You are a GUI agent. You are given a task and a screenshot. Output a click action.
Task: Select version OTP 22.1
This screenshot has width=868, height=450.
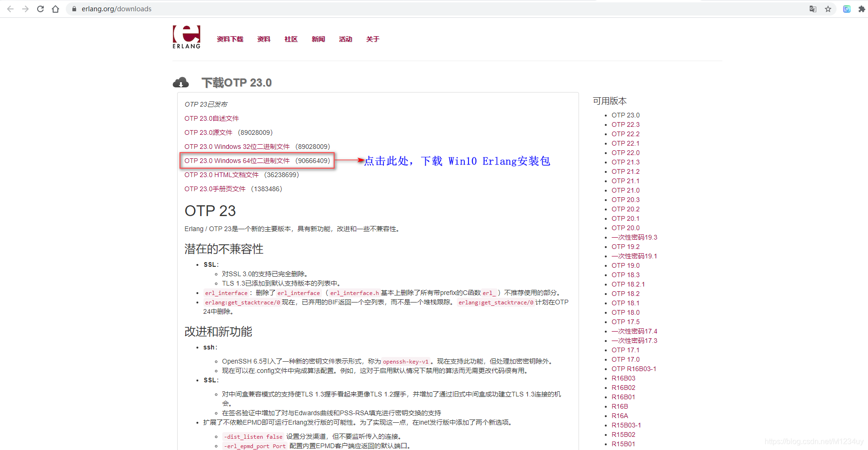tap(626, 143)
